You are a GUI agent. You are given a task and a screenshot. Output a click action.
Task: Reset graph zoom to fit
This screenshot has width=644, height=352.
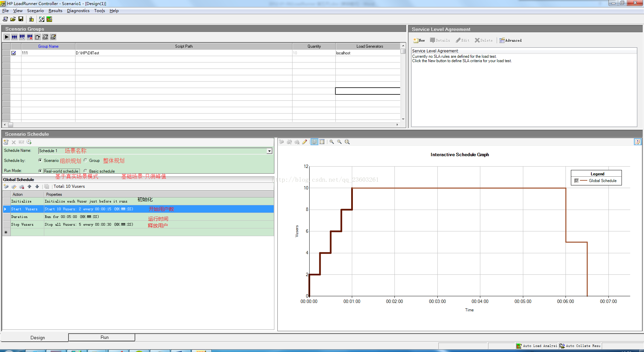tap(347, 142)
